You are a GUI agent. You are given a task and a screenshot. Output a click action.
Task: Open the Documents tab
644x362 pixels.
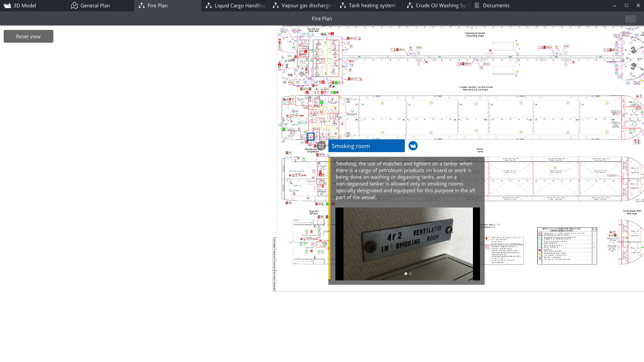(496, 5)
